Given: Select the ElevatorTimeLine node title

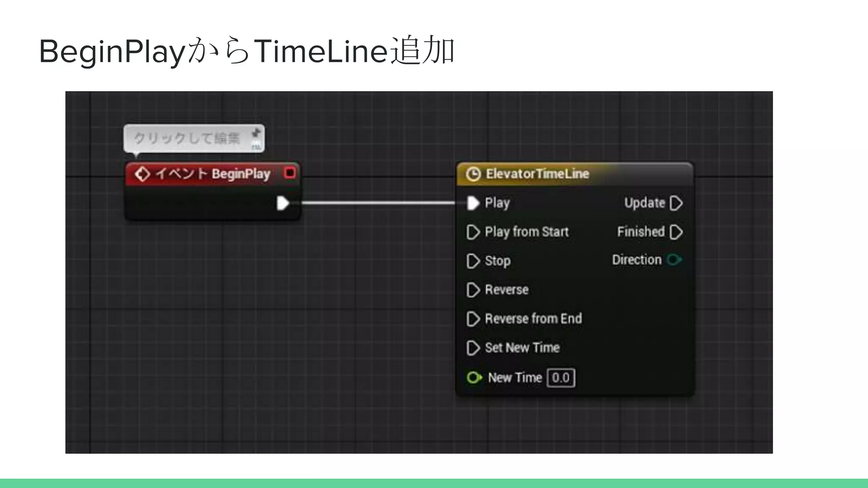Looking at the screenshot, I should 537,174.
